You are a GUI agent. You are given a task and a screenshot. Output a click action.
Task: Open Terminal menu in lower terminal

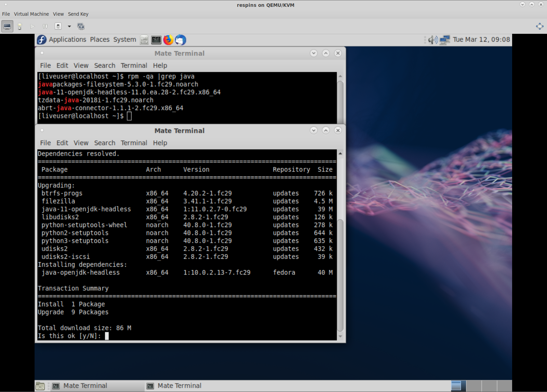click(x=134, y=143)
